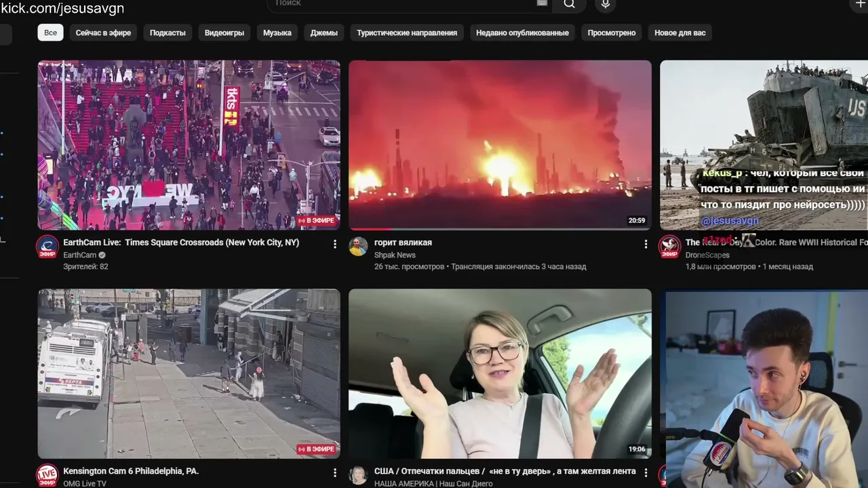The width and height of the screenshot is (868, 488).
Task: Open Kensington Cam 6 Philadelphia, PA. title
Action: tap(131, 471)
